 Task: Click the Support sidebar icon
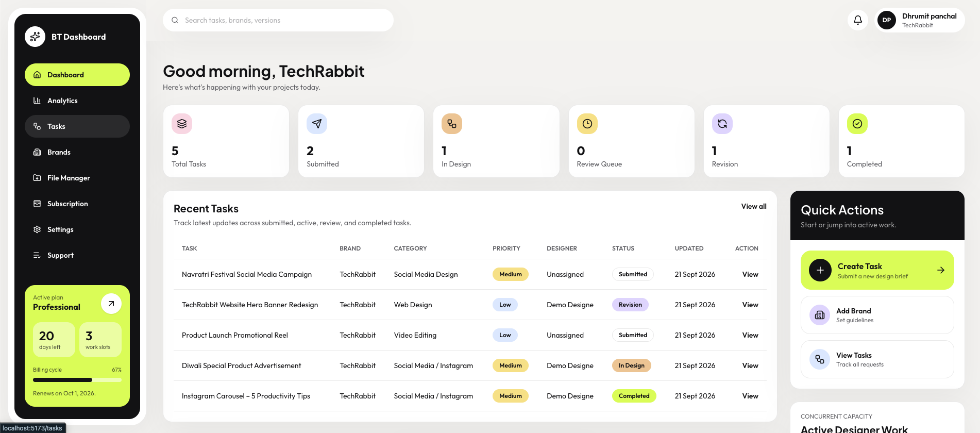point(37,255)
